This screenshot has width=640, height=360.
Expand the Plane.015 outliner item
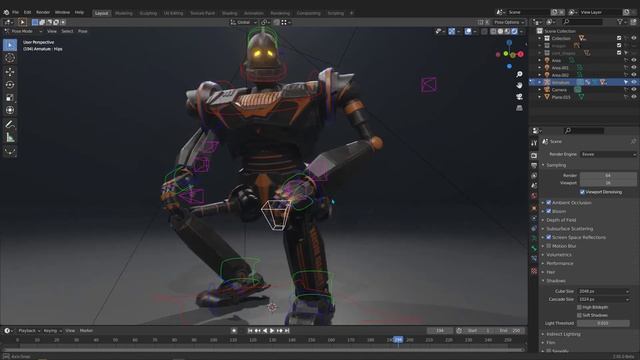point(540,97)
